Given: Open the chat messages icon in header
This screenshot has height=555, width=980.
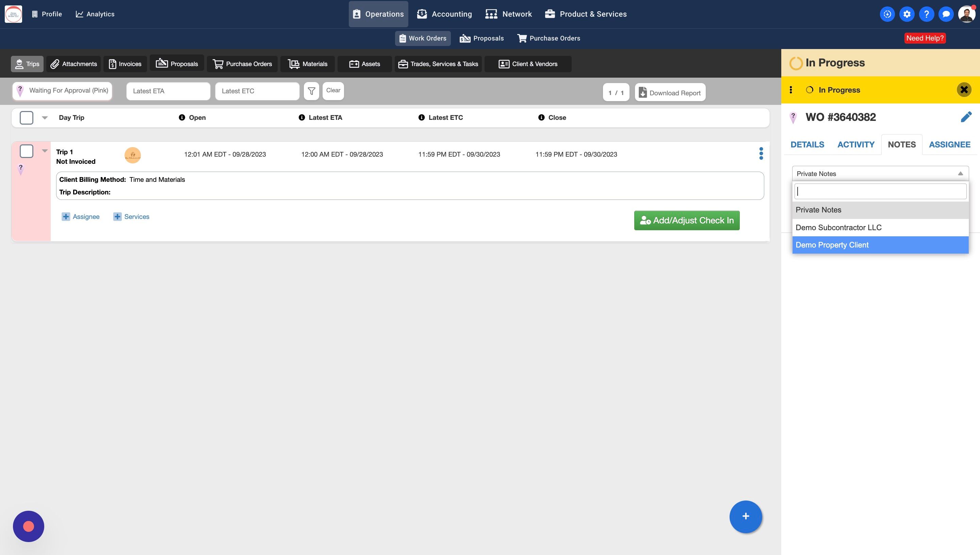Looking at the screenshot, I should click(946, 14).
